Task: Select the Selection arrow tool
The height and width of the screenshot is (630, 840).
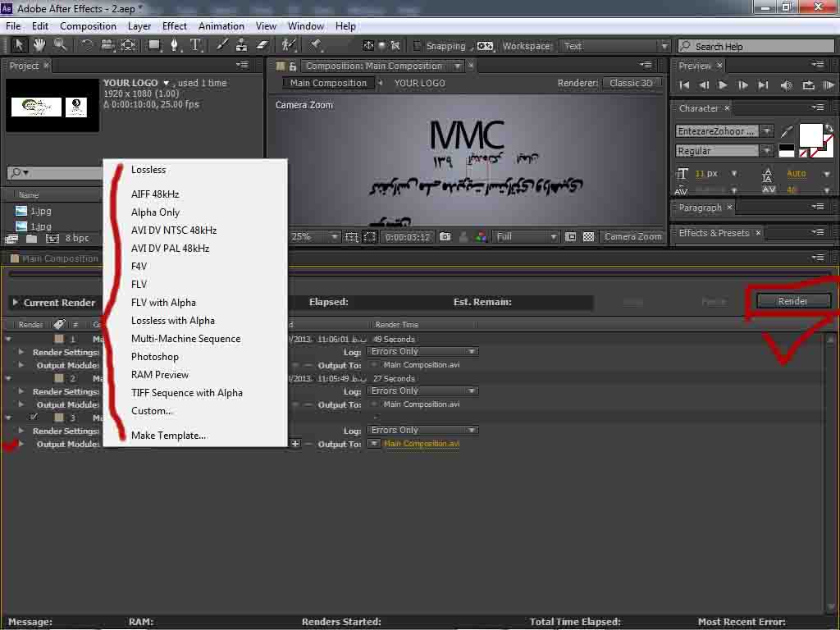Action: (18, 46)
